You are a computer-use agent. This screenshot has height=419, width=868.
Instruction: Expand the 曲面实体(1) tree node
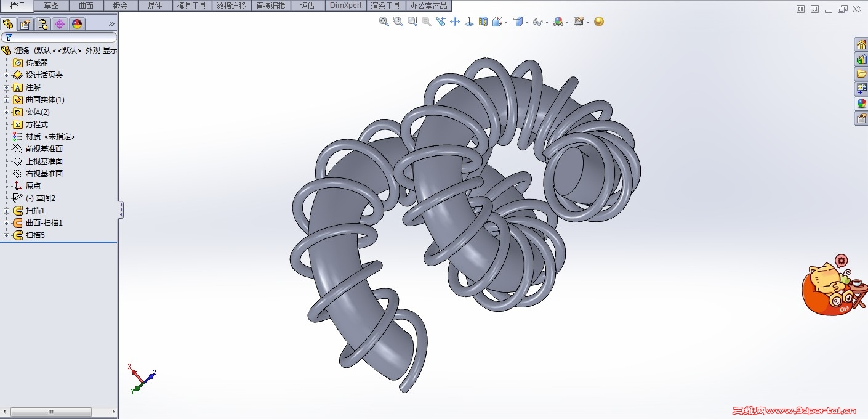coord(7,100)
